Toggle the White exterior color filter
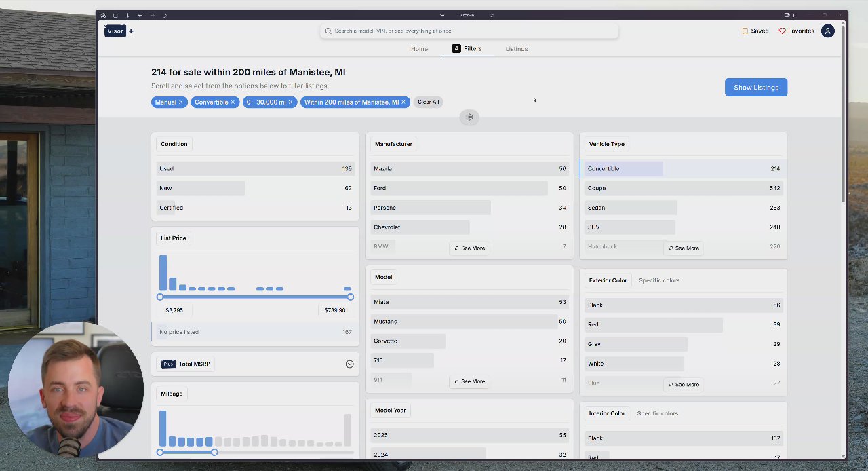The height and width of the screenshot is (471, 868). pos(684,364)
